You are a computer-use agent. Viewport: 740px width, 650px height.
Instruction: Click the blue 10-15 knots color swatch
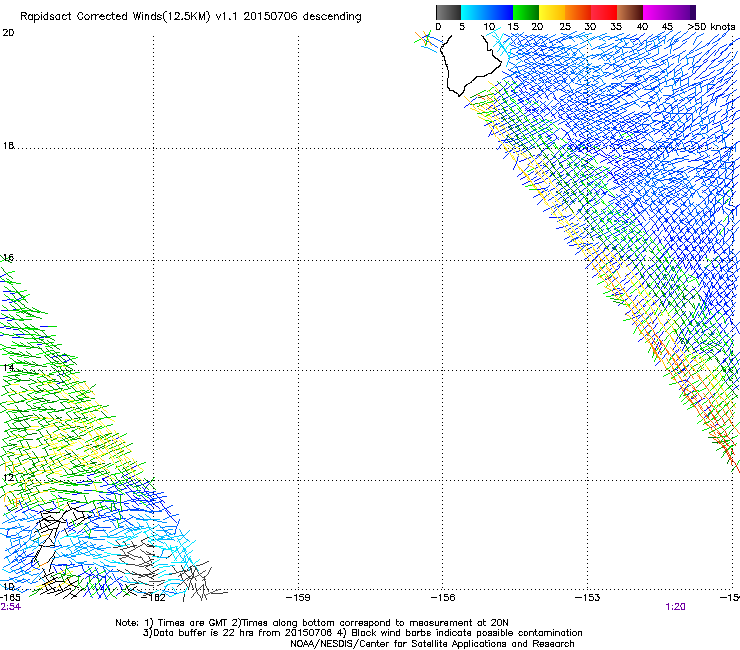(500, 12)
